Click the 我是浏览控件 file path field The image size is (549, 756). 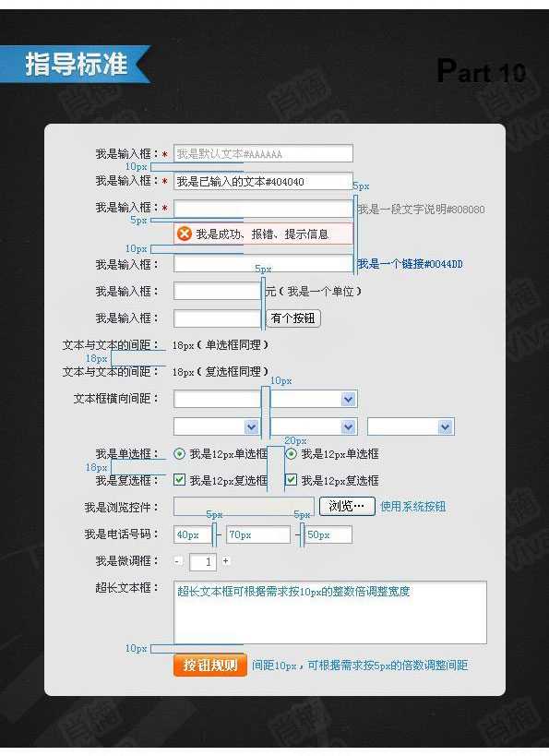point(244,506)
